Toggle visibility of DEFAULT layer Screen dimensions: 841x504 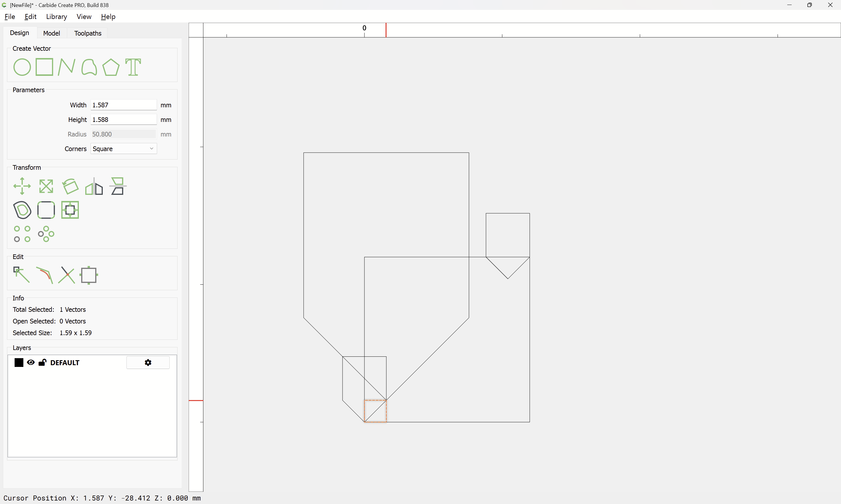click(31, 362)
